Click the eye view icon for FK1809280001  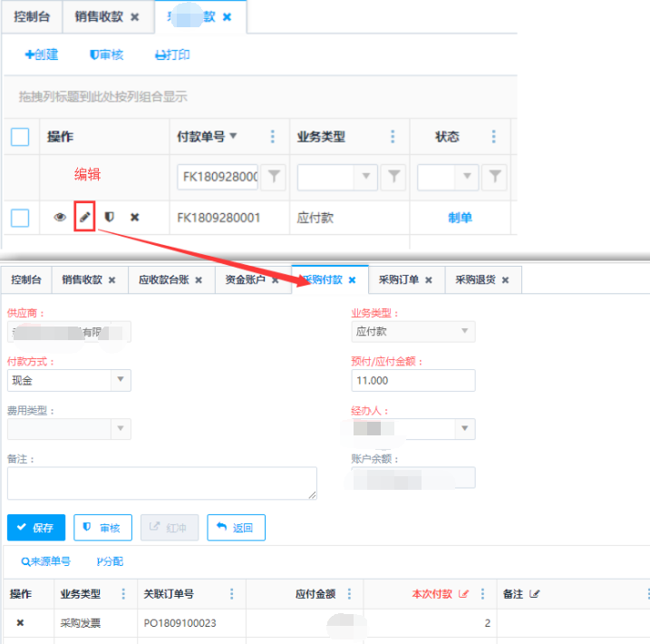coord(60,218)
